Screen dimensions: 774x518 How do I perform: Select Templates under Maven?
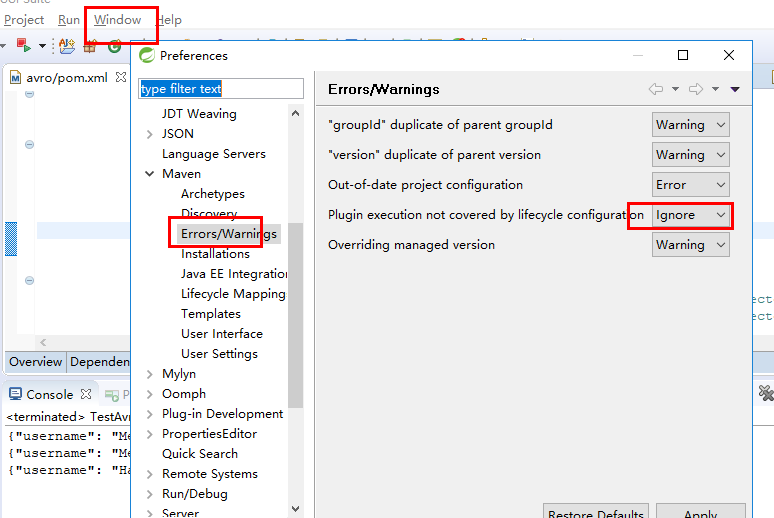[x=211, y=314]
